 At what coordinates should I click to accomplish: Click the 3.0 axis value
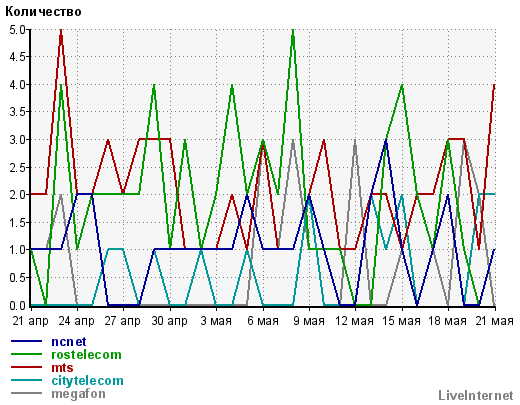pyautogui.click(x=17, y=140)
